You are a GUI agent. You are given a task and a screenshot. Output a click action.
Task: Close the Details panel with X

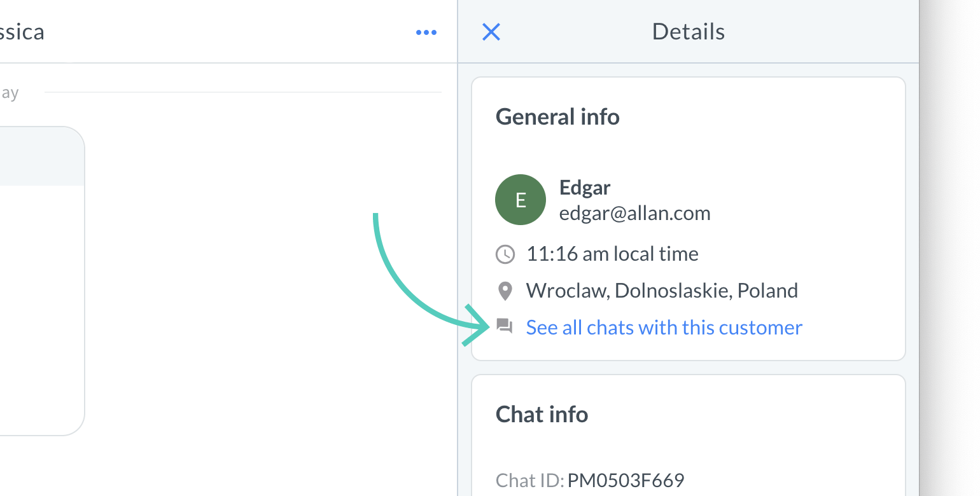(491, 32)
